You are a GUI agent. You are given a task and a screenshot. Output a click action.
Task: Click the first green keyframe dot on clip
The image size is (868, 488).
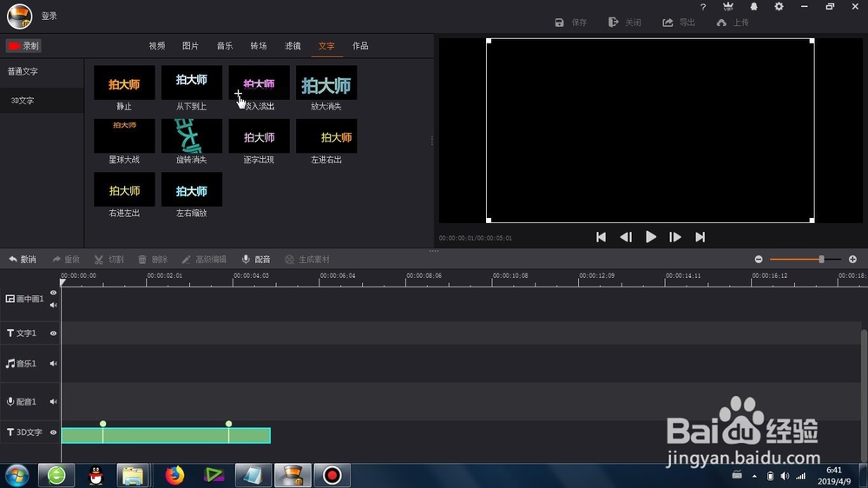(x=103, y=424)
